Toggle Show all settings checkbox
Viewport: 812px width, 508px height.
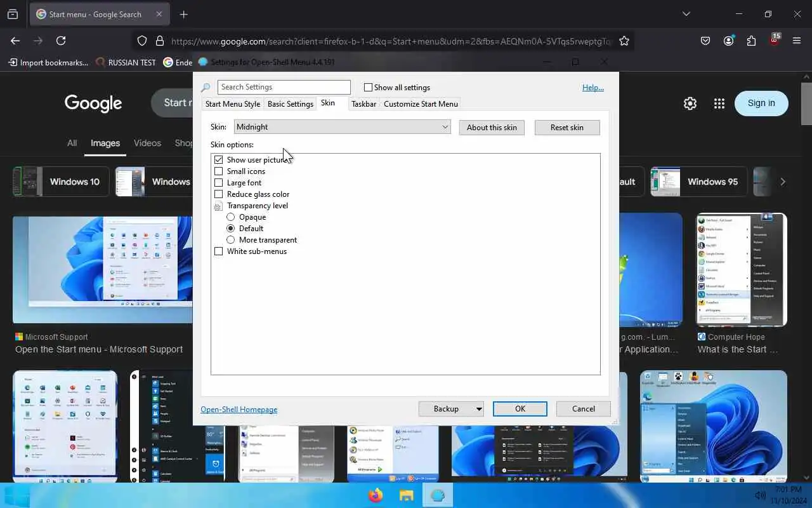[368, 88]
